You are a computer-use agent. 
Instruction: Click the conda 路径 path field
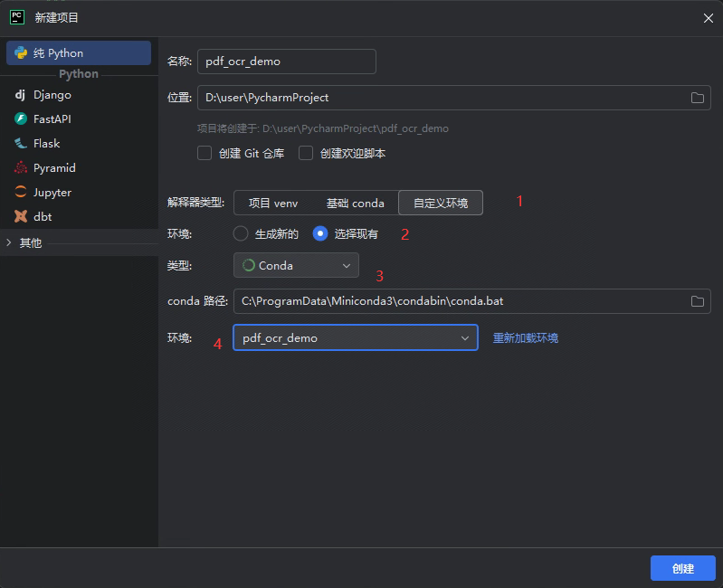(472, 301)
